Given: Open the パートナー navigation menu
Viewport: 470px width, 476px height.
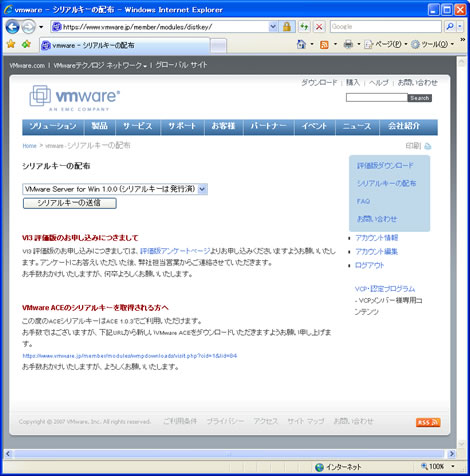Looking at the screenshot, I should (269, 127).
